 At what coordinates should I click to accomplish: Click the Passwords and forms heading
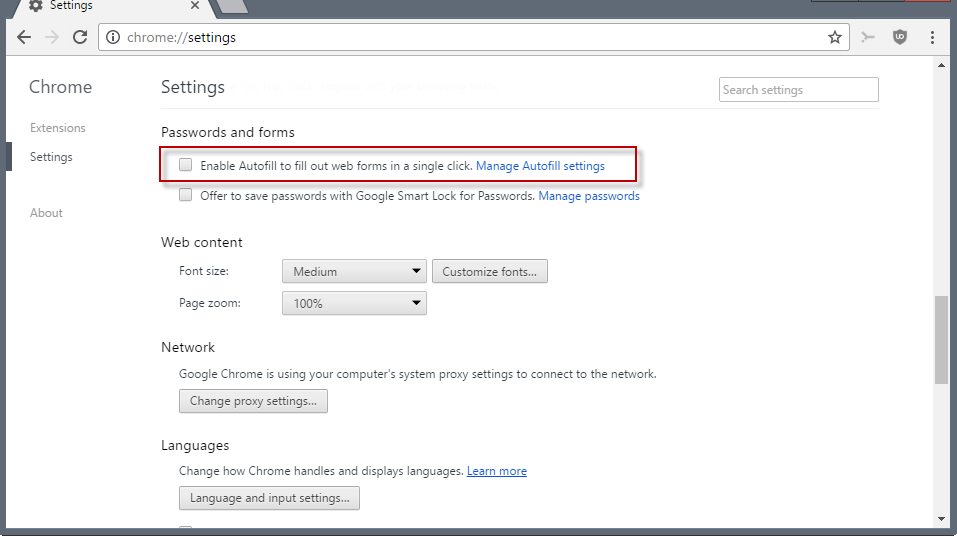click(x=228, y=132)
